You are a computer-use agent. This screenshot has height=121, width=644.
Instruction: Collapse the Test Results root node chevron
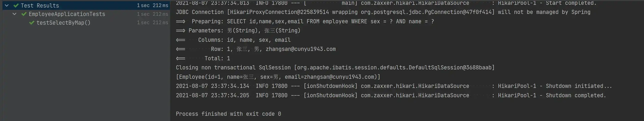(7, 5)
